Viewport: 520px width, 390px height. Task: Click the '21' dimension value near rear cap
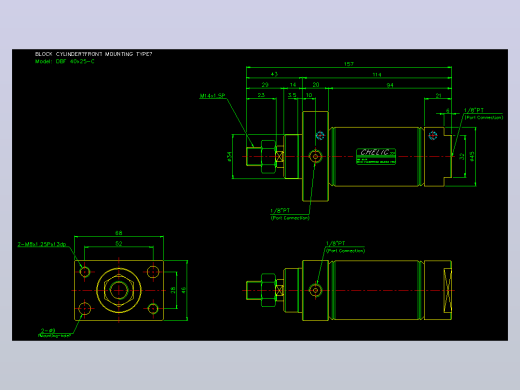[x=438, y=95]
